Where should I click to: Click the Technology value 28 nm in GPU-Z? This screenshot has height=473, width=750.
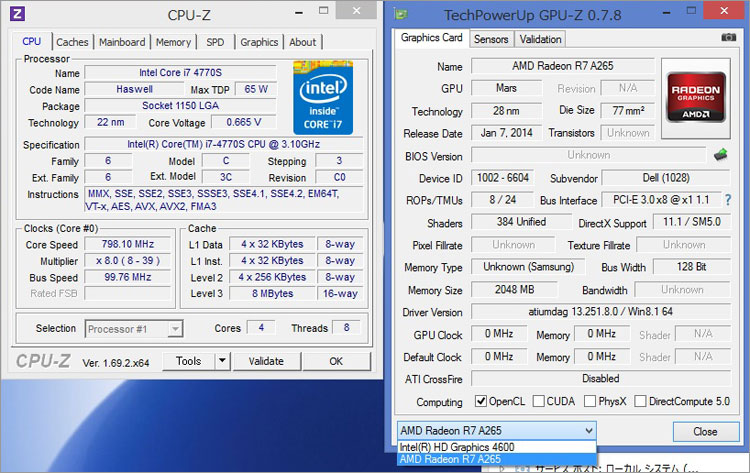pyautogui.click(x=506, y=111)
